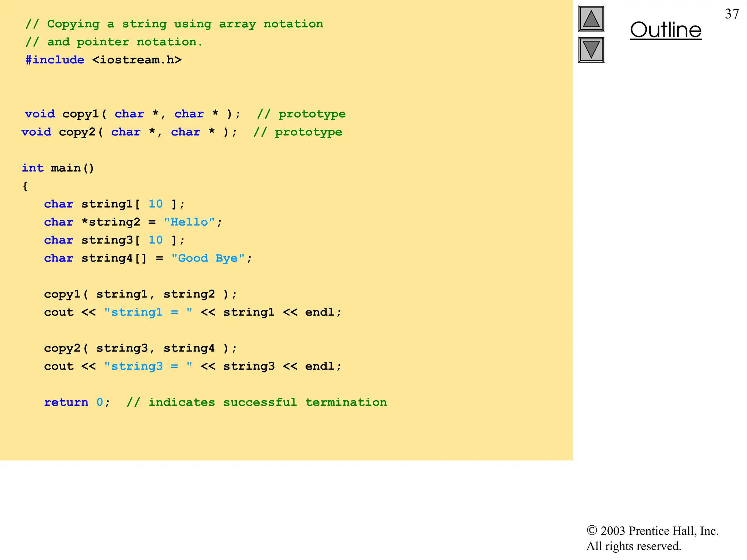Click the cout line printing "string3 = "
This screenshot has height=560, width=747.
pos(193,366)
